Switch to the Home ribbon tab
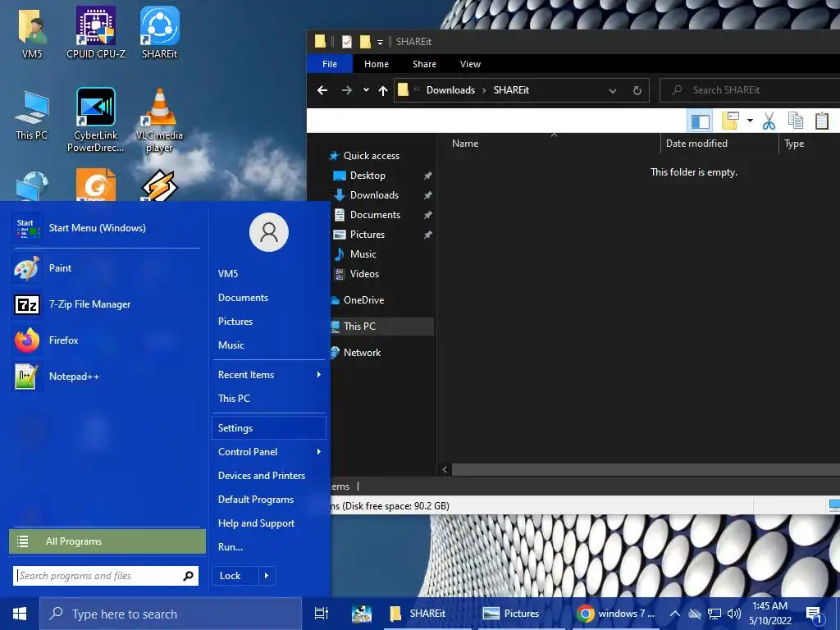The width and height of the screenshot is (840, 630). 376,64
